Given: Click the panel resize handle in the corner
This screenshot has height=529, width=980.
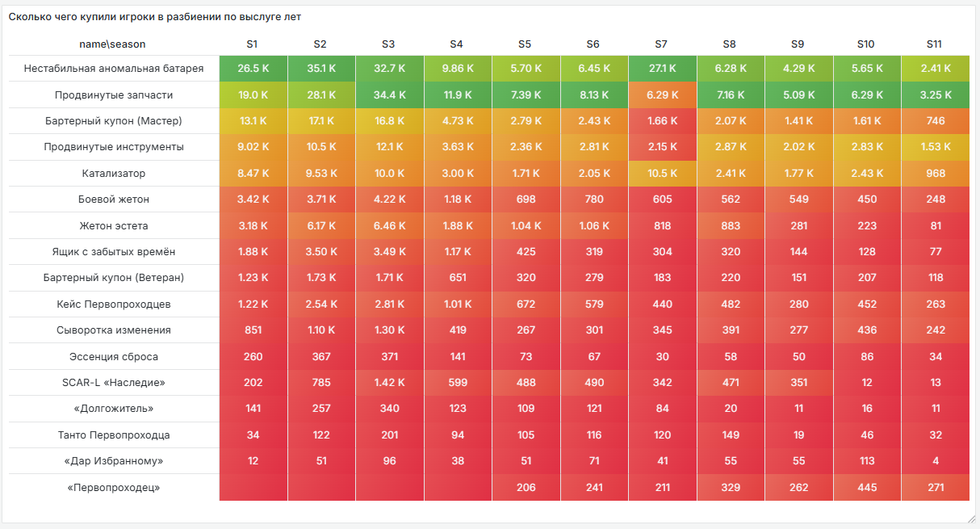Looking at the screenshot, I should [x=971, y=519].
